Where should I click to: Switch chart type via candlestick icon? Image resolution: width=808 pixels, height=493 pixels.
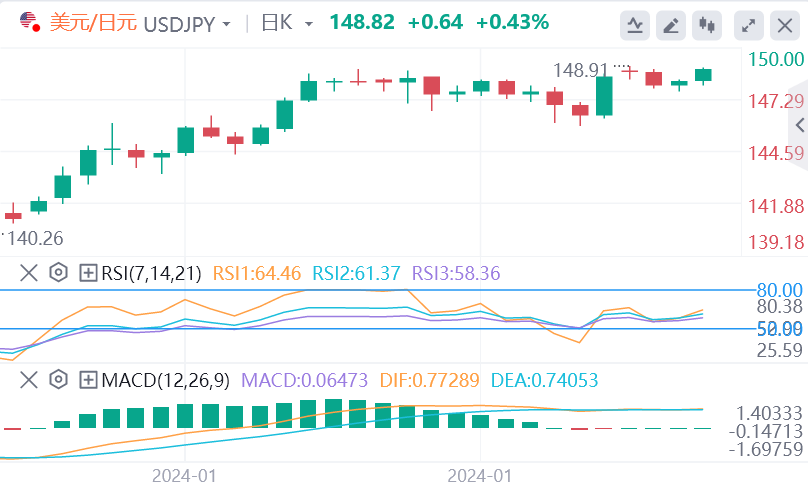[708, 24]
